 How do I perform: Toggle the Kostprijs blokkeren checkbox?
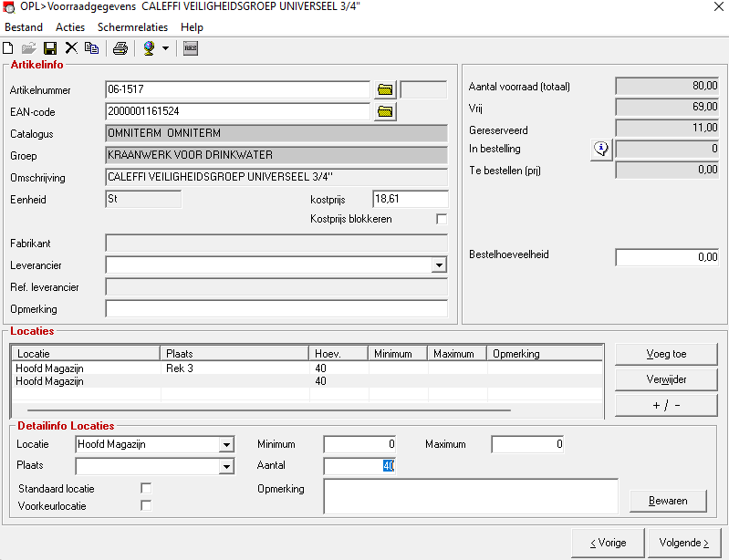(x=442, y=219)
